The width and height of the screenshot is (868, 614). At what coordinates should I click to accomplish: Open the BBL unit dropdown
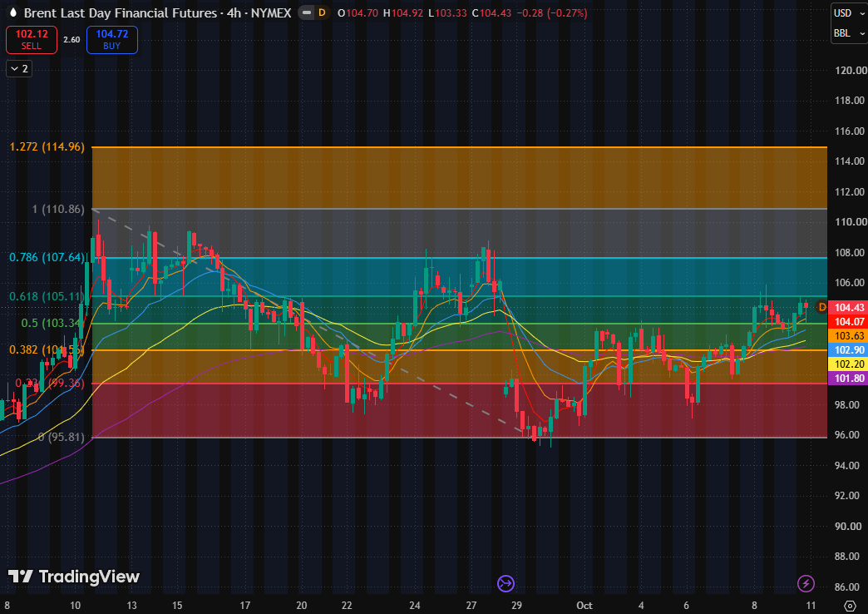pyautogui.click(x=849, y=33)
